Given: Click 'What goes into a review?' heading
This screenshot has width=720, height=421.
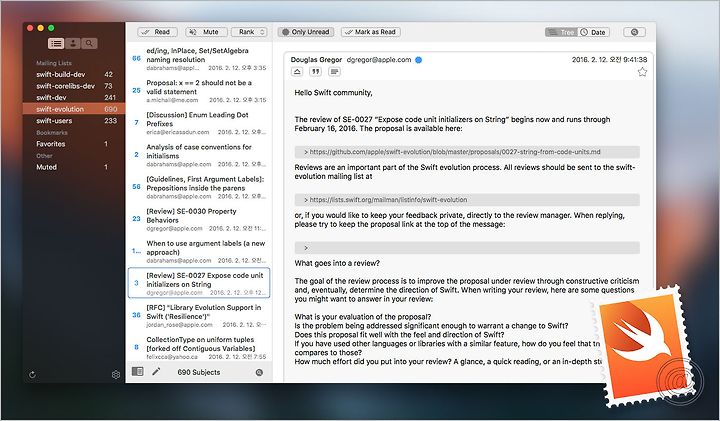Looking at the screenshot, I should tap(337, 264).
